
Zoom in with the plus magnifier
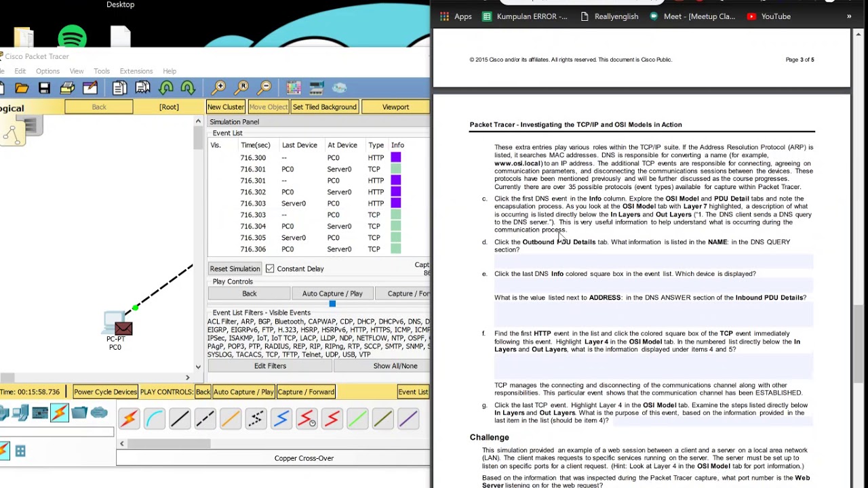(218, 88)
